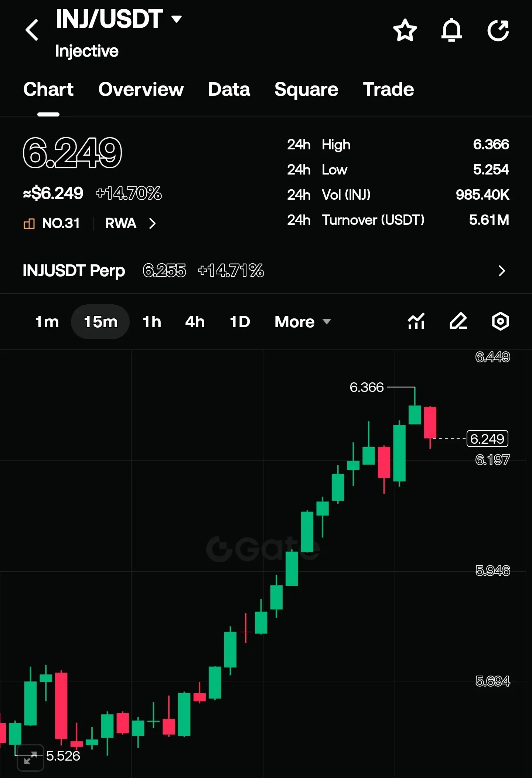The image size is (532, 778).
Task: Tap the 6.197 price axis label
Action: click(x=492, y=460)
